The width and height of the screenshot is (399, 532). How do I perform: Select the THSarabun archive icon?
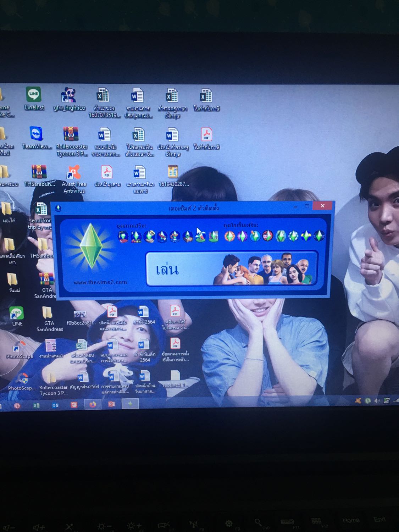click(39, 176)
